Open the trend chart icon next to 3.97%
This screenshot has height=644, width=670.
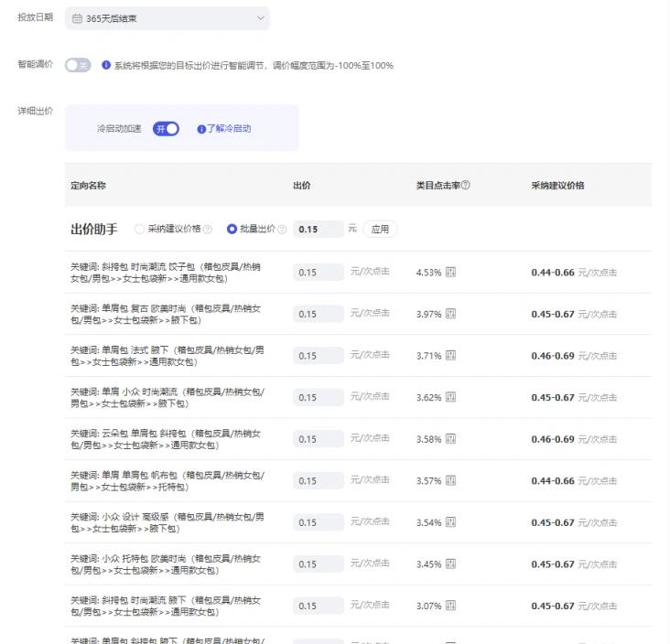click(450, 314)
